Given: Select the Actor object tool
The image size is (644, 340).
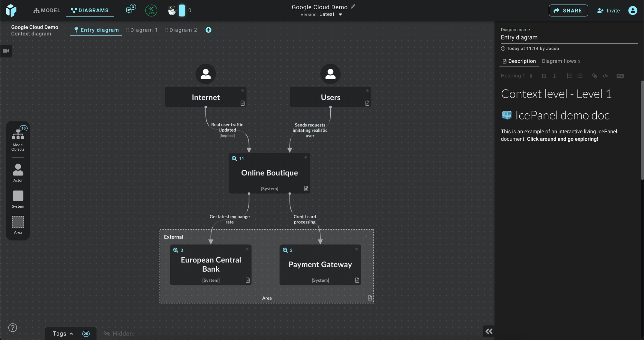Looking at the screenshot, I should [x=18, y=173].
